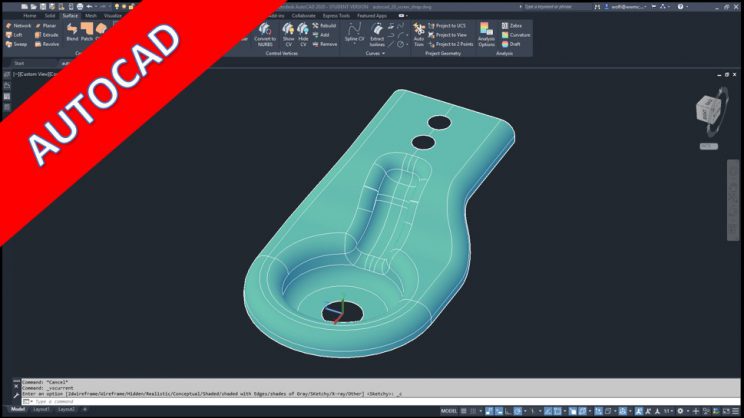Click Convert to NURBS icon
This screenshot has height=418, width=744.
pos(264,33)
